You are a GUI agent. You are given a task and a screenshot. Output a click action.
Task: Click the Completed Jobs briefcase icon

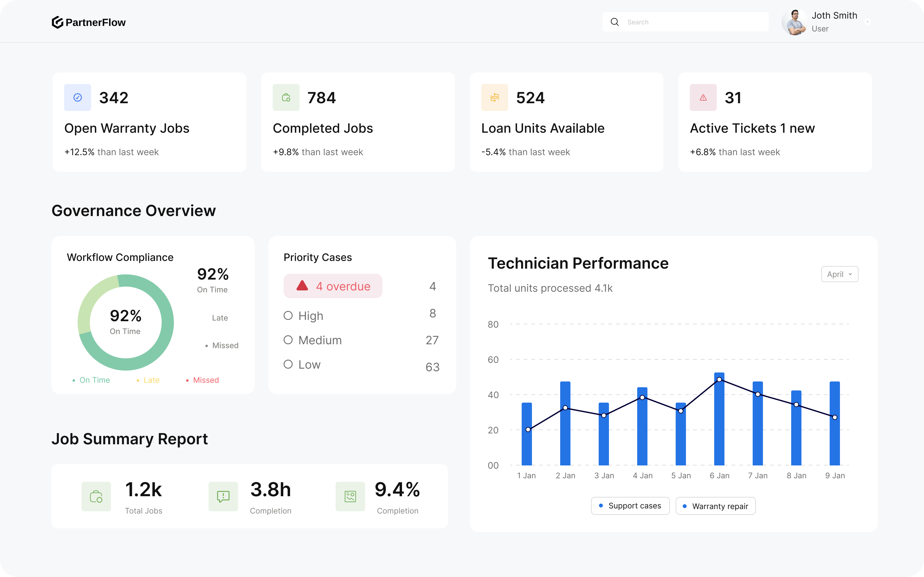pyautogui.click(x=286, y=97)
